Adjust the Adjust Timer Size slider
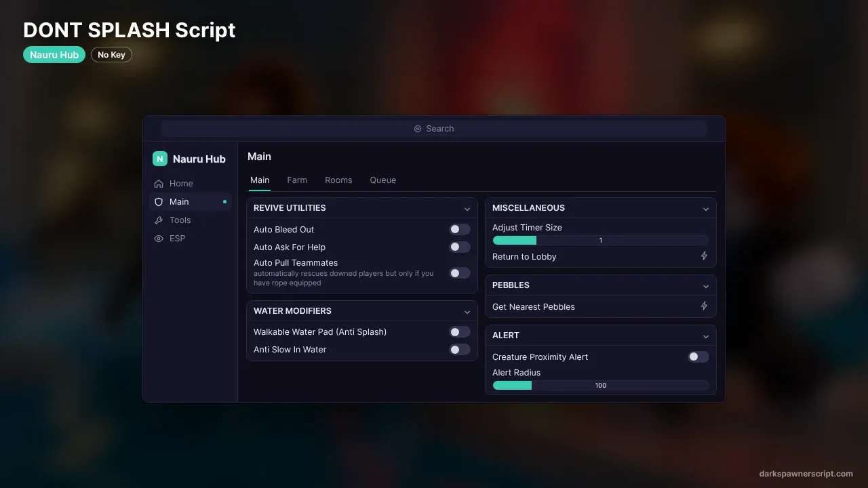Viewport: 868px width, 488px height. [x=601, y=241]
